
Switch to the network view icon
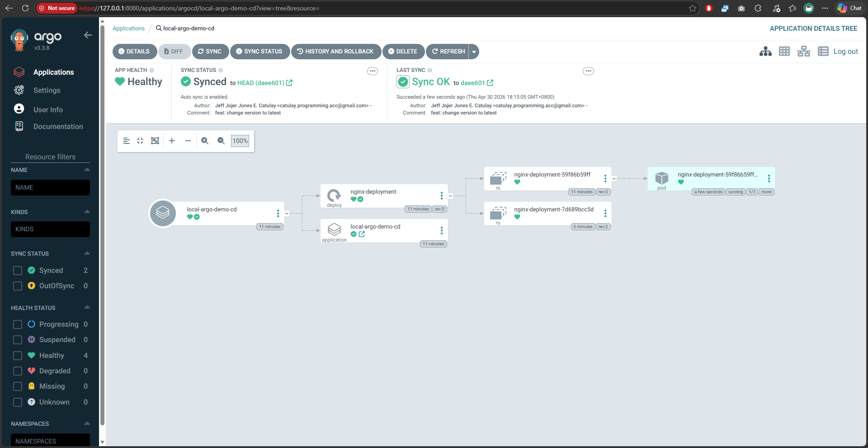pyautogui.click(x=804, y=51)
